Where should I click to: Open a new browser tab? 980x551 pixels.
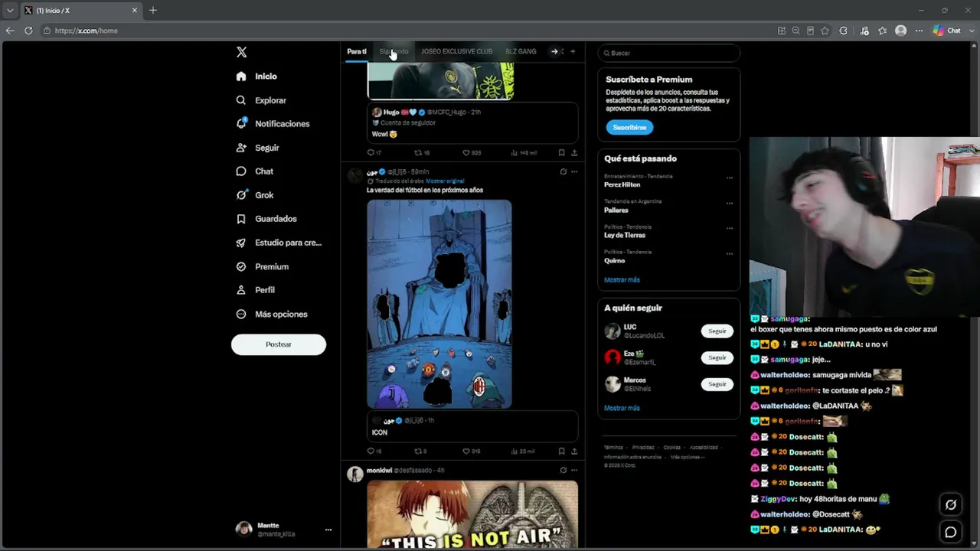pos(153,10)
